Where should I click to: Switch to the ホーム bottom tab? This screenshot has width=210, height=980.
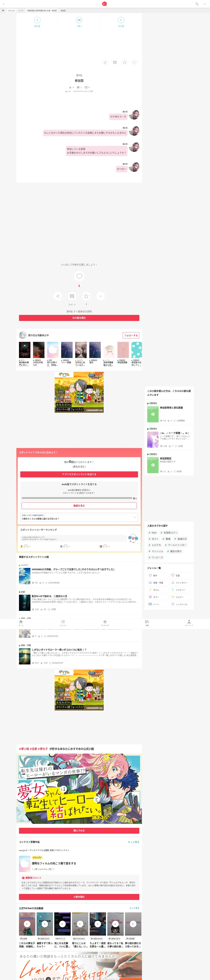point(21,623)
